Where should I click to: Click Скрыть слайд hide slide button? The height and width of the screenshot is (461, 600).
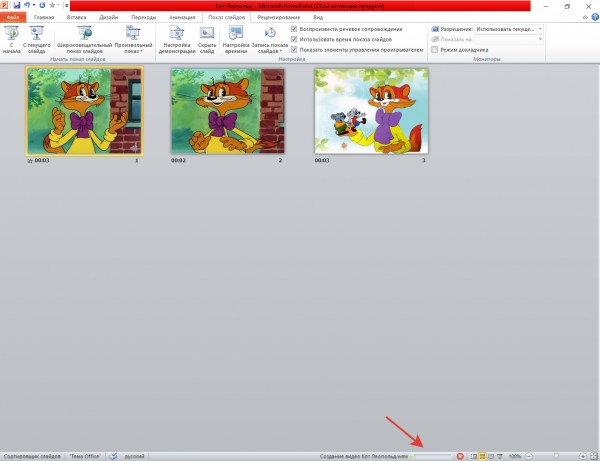(207, 39)
